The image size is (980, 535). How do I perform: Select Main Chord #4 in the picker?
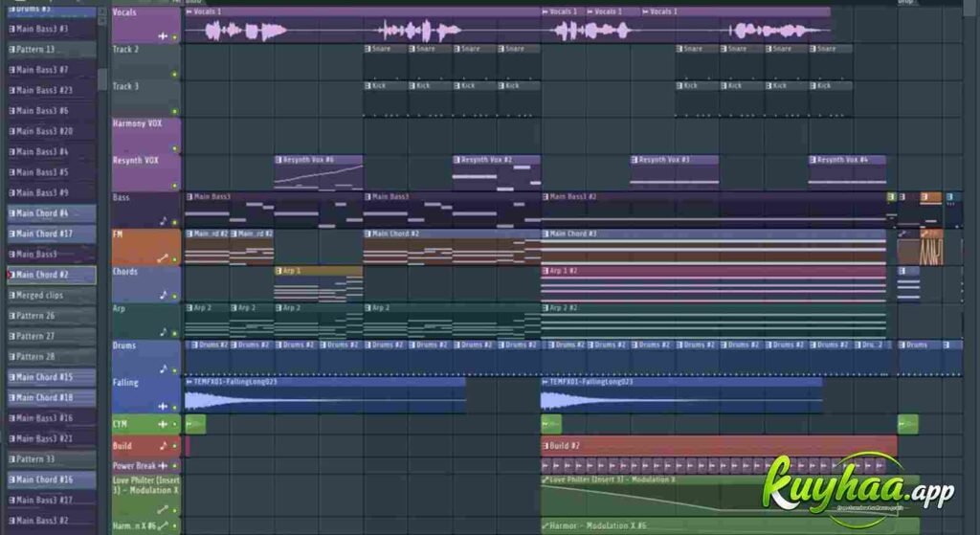(x=52, y=213)
